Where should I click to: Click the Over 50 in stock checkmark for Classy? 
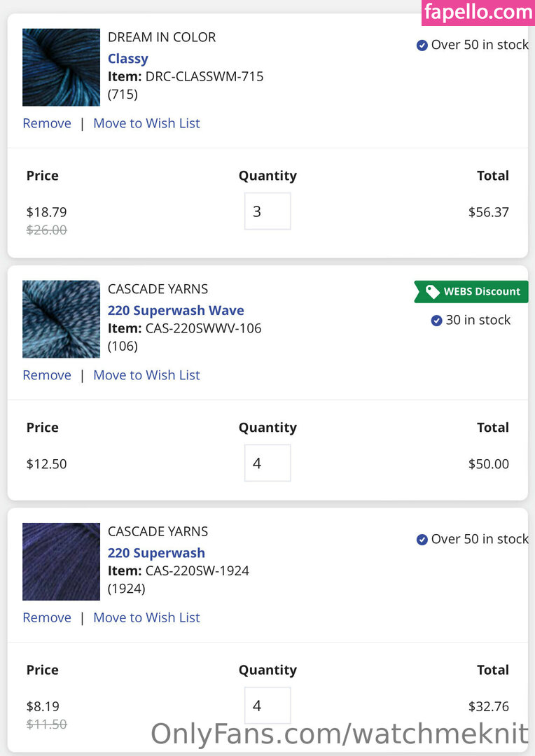(x=422, y=45)
